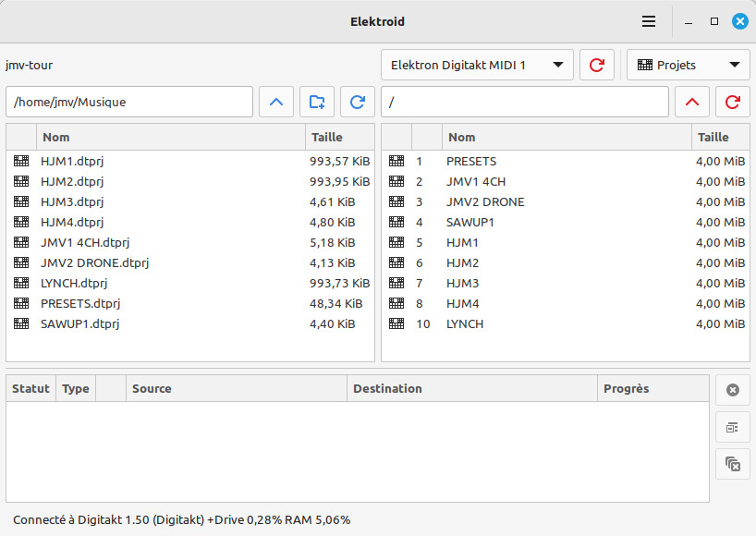This screenshot has width=756, height=536.
Task: Select remote project JMV2 DRONE
Action: (566, 201)
